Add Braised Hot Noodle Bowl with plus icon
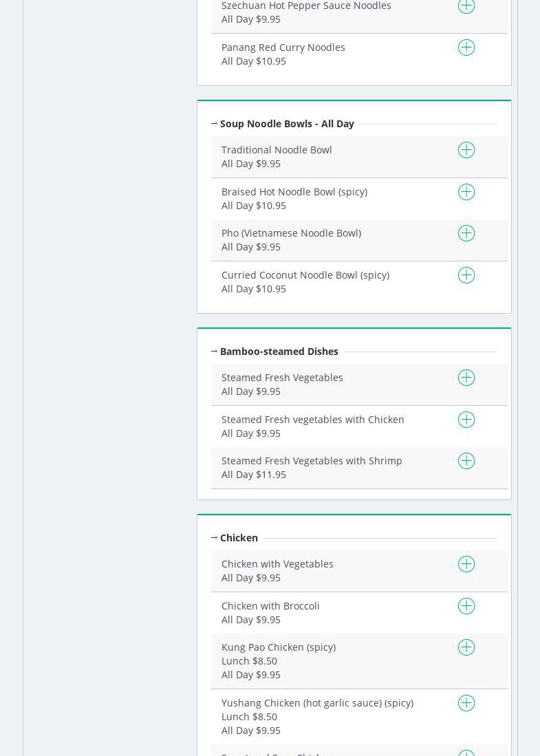Viewport: 540px width, 756px height. 466,192
